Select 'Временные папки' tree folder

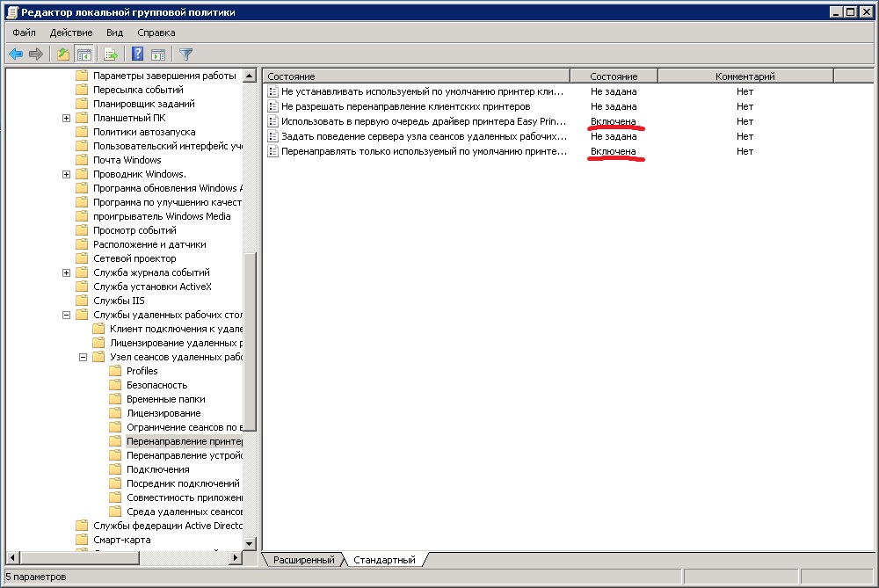tap(166, 399)
